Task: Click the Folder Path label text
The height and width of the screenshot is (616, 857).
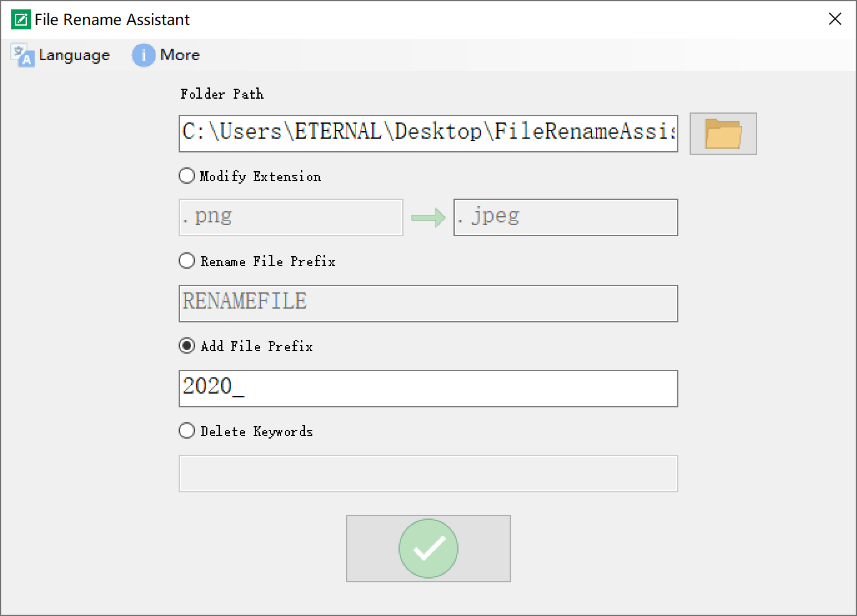Action: point(222,94)
